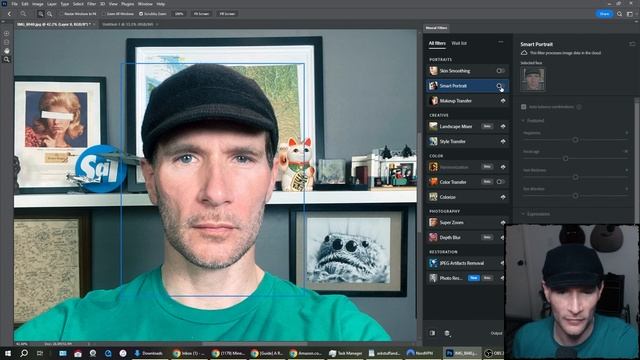Expand the Expressions section chevron
640x360 pixels.
click(x=523, y=214)
